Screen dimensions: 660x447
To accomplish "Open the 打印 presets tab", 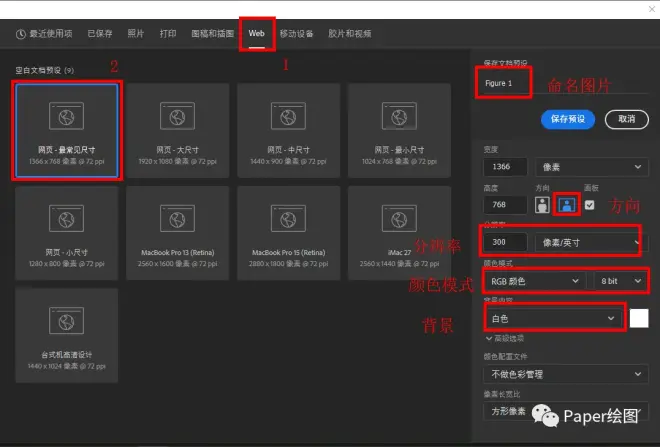I will point(168,34).
